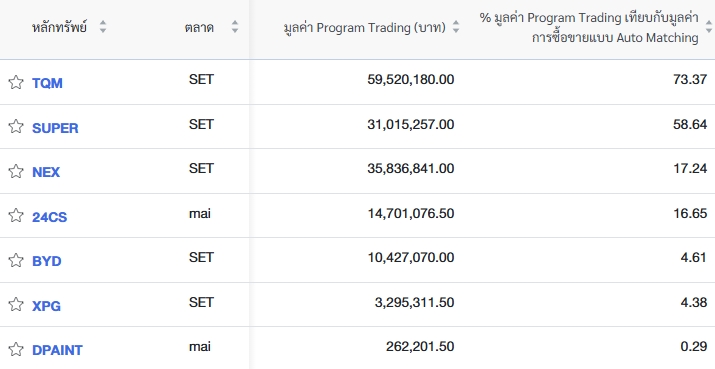Open the TQM stock link
This screenshot has width=715, height=369.
[x=47, y=83]
